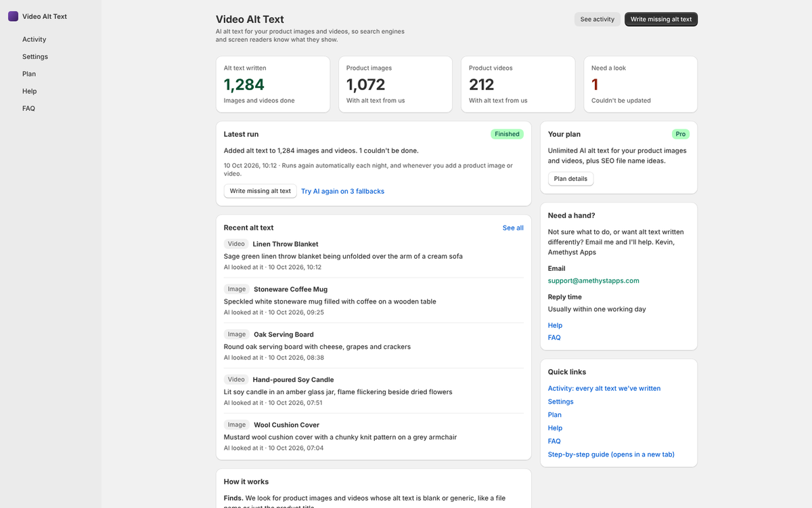
Task: Click the dark Write missing alt text button
Action: point(661,20)
